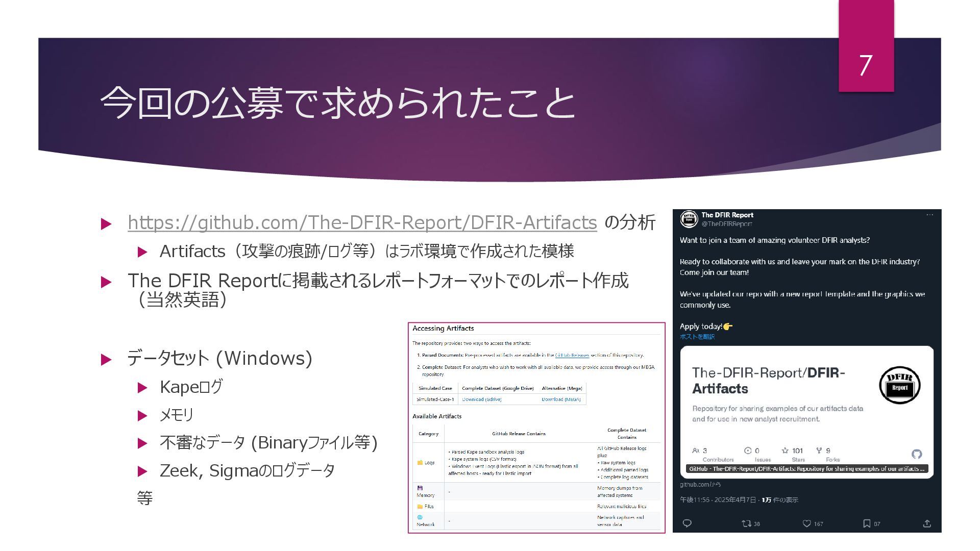Click the 'GitHub Releases' link in README
The height and width of the screenshot is (551, 980).
pos(572,355)
